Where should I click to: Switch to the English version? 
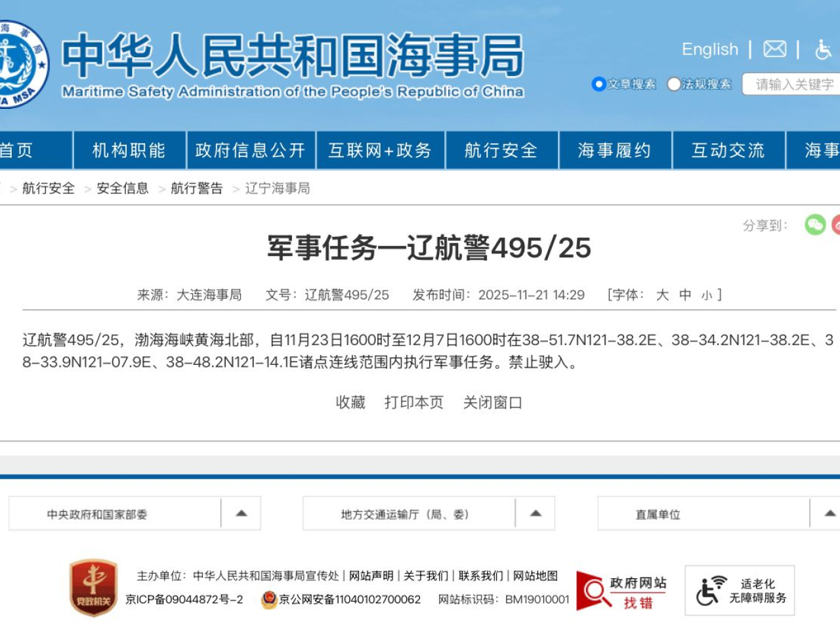click(710, 49)
